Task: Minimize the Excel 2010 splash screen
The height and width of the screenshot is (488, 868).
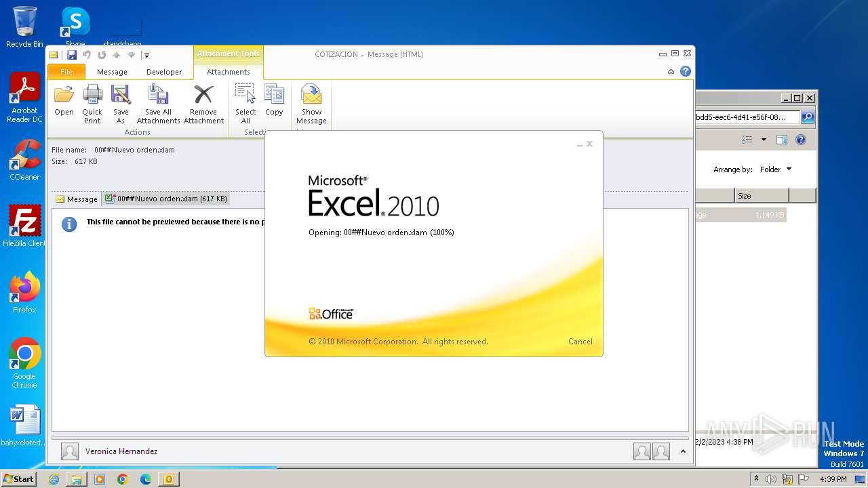Action: point(580,144)
